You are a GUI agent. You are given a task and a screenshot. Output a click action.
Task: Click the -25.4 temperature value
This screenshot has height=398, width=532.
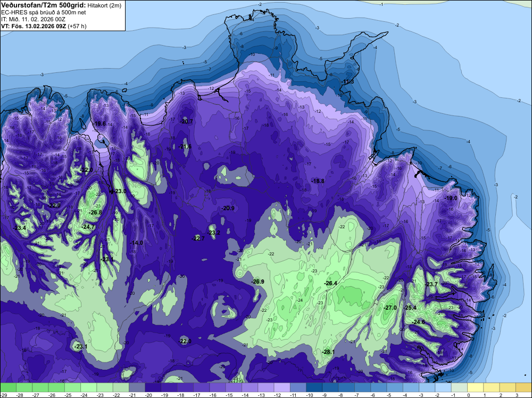pos(410,308)
